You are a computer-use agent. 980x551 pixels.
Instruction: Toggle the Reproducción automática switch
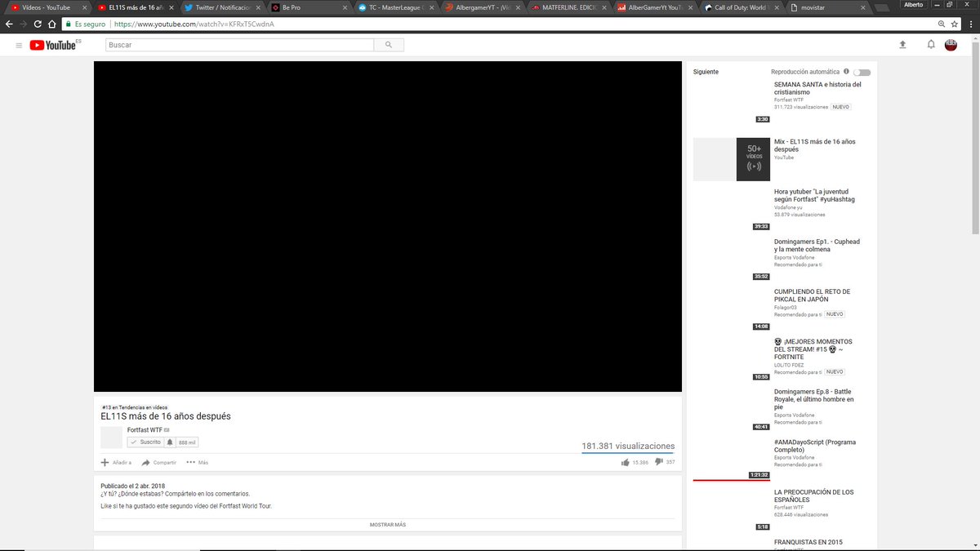pos(862,73)
